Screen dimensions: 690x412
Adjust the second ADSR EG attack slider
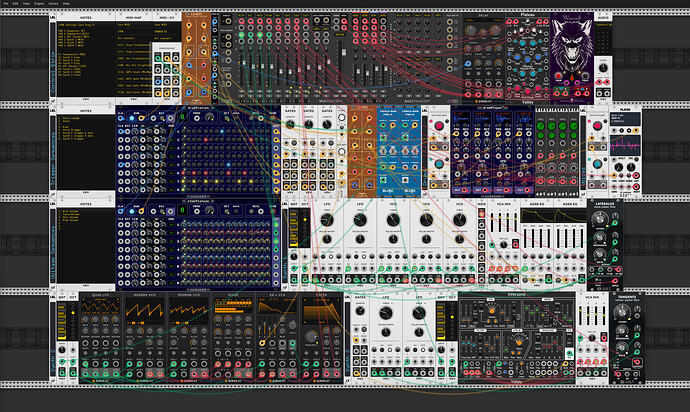pyautogui.click(x=559, y=238)
